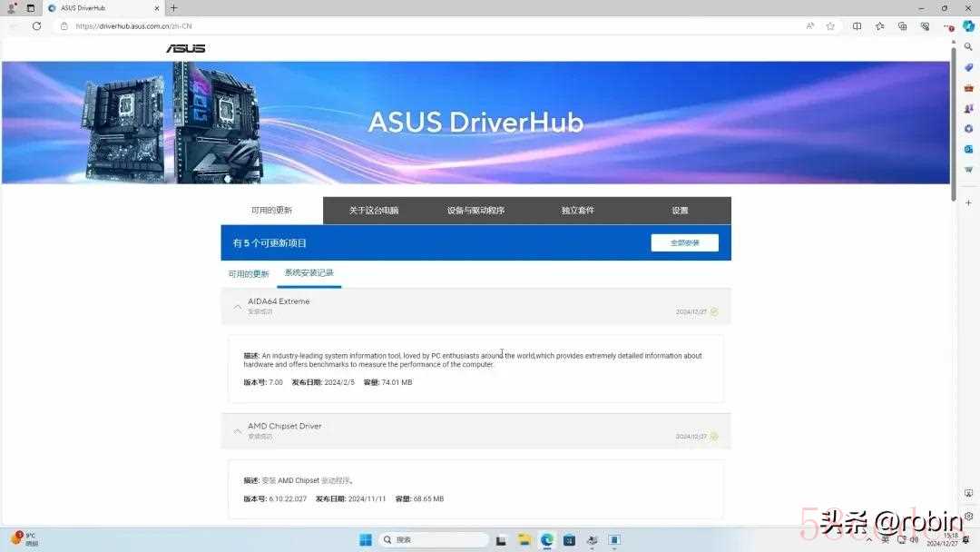This screenshot has height=552, width=980.
Task: Click AIDA64 Extreme install success checkmark
Action: (x=714, y=311)
